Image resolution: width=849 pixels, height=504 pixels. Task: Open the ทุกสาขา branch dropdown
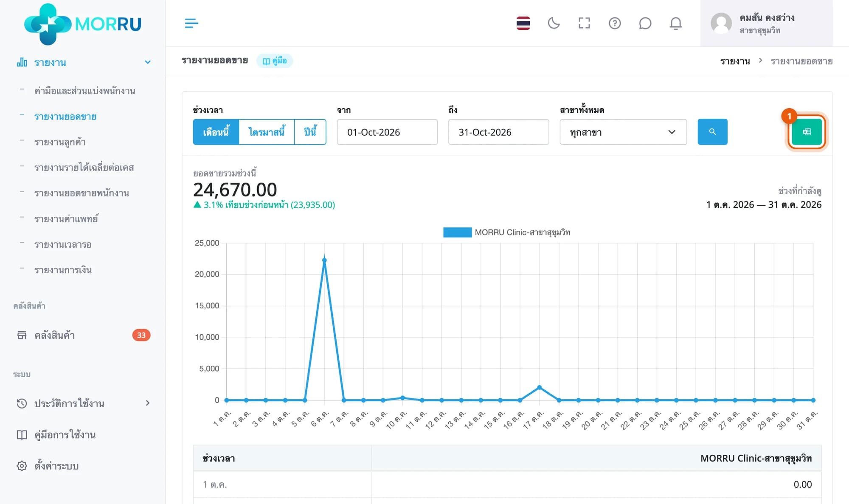click(x=623, y=132)
